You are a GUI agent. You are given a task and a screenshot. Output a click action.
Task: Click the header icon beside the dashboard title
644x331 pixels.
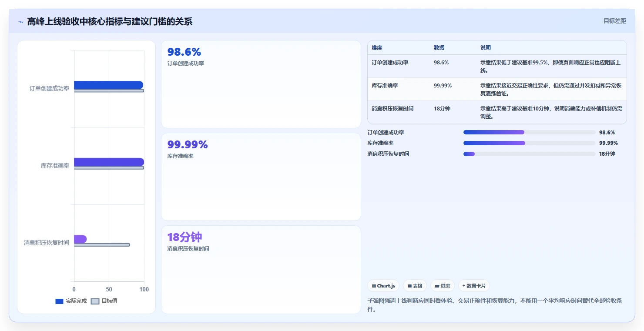click(20, 22)
